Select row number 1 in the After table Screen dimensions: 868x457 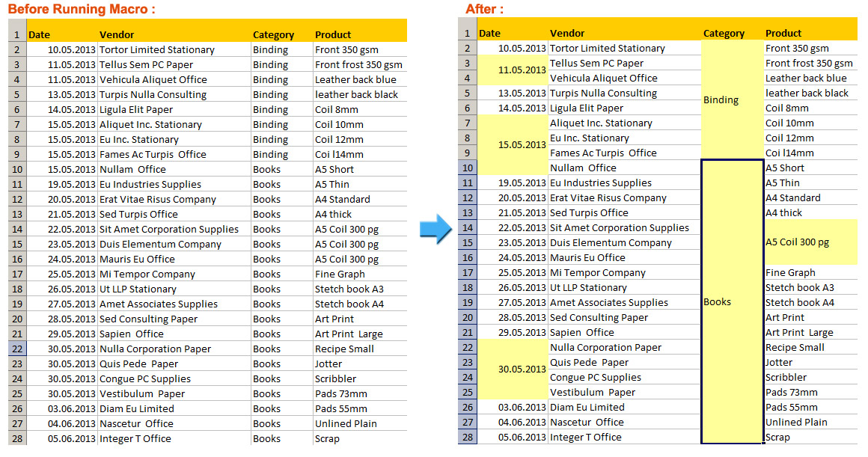pos(467,34)
